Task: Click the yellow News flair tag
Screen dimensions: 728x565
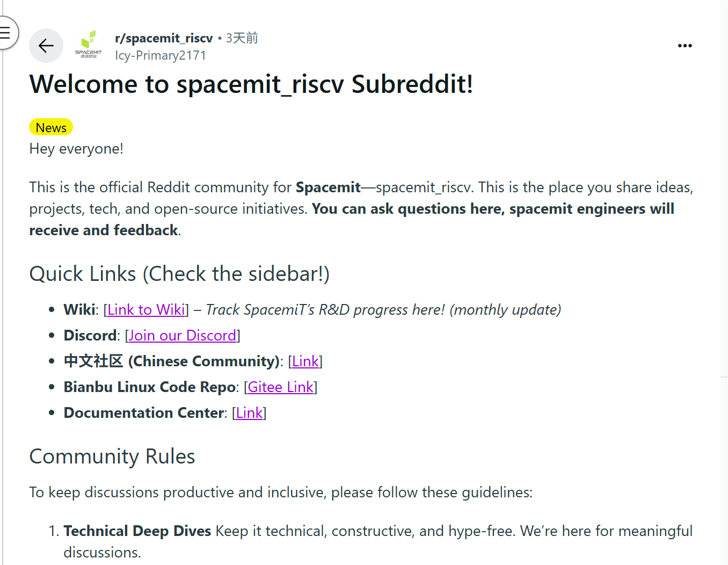Action: tap(51, 127)
